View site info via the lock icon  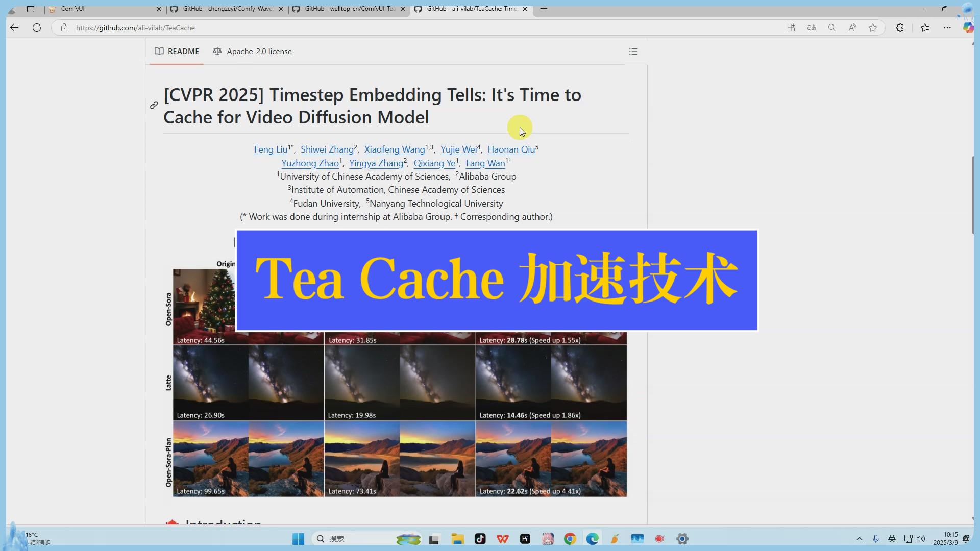click(64, 28)
